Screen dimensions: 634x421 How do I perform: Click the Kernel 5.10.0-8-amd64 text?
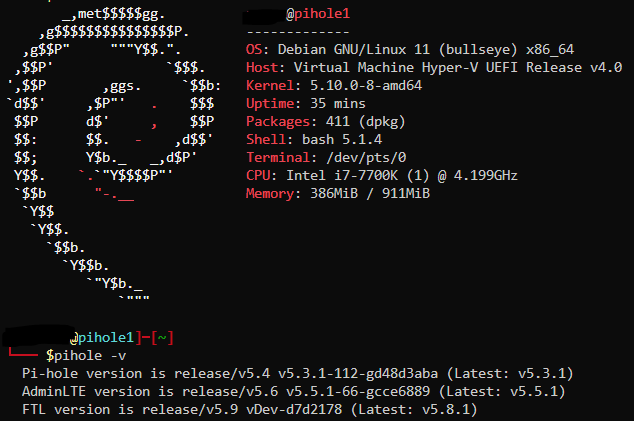point(334,85)
